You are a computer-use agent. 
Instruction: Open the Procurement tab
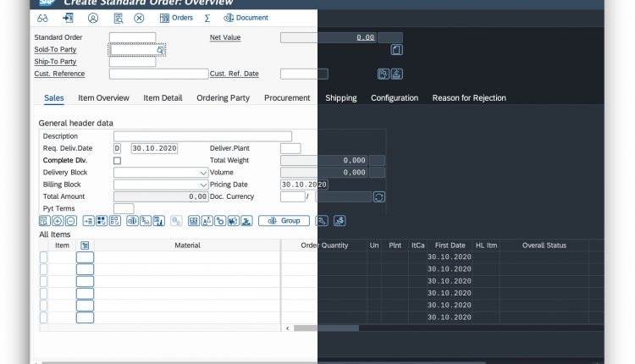(287, 98)
